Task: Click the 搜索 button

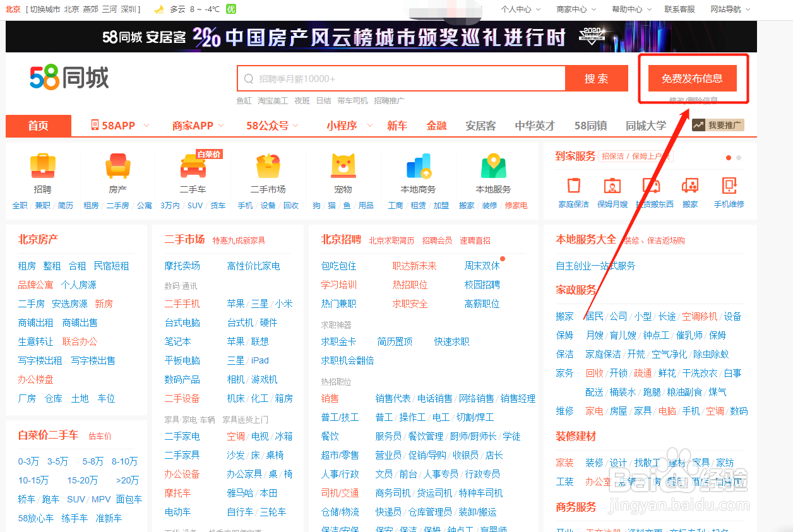Action: click(x=597, y=79)
